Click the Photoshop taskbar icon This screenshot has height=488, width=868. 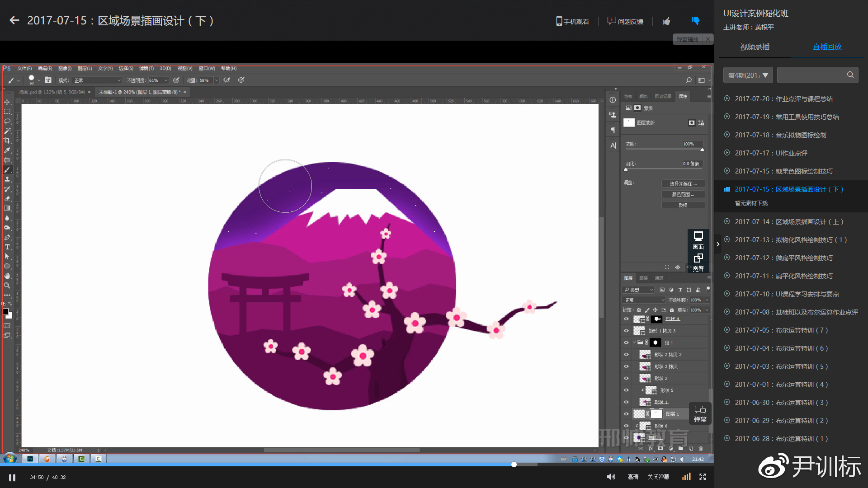pyautogui.click(x=30, y=459)
